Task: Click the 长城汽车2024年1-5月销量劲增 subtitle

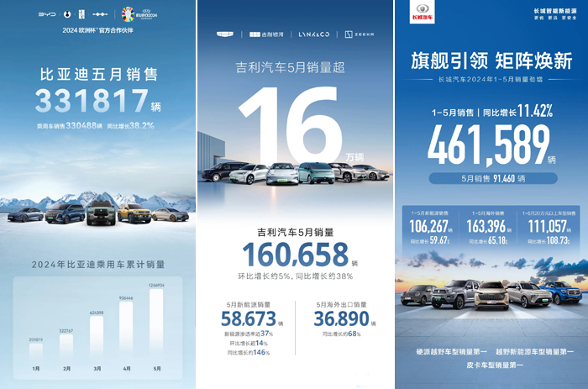Action: pyautogui.click(x=491, y=80)
